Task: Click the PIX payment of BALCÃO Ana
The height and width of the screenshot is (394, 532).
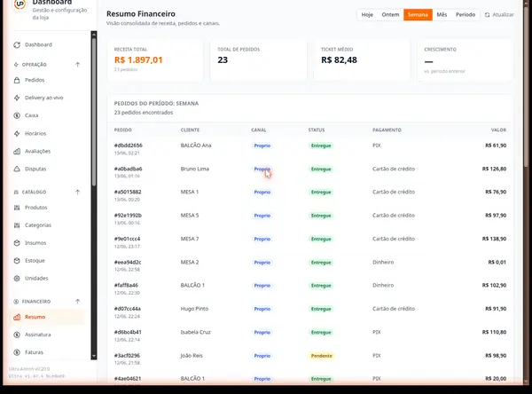Action: click(x=377, y=146)
